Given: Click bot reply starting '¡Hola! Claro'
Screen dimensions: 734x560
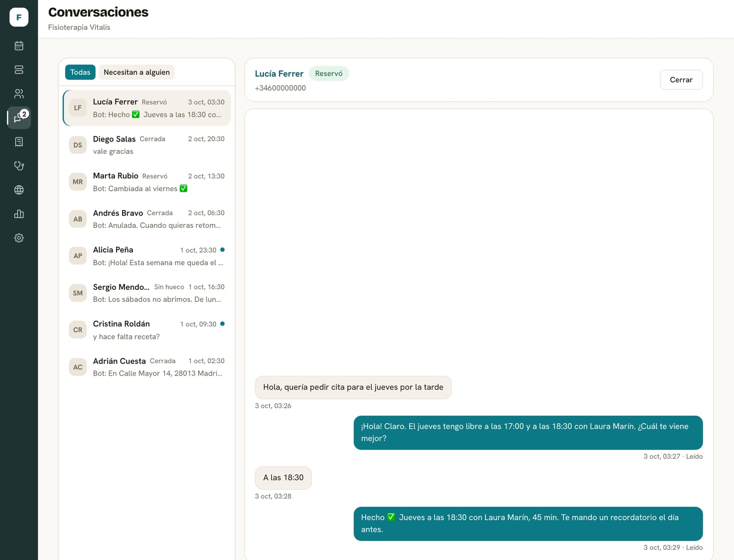Looking at the screenshot, I should pos(528,432).
